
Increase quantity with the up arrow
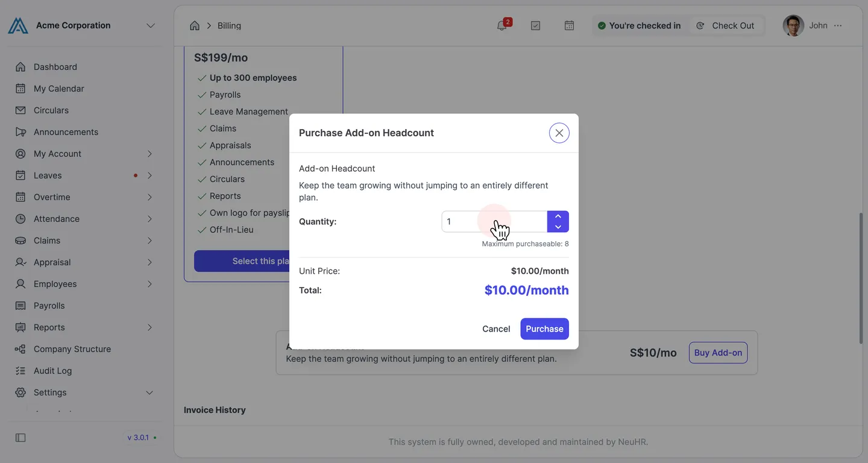[x=558, y=216]
